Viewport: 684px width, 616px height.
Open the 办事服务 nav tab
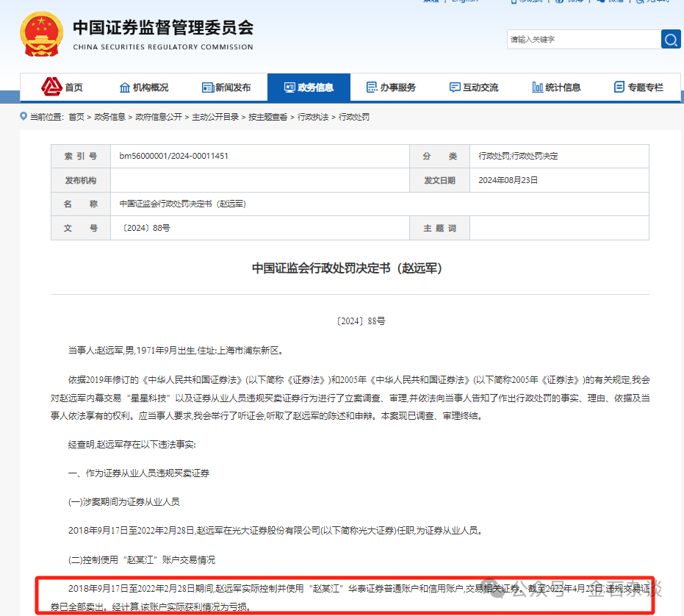point(391,87)
